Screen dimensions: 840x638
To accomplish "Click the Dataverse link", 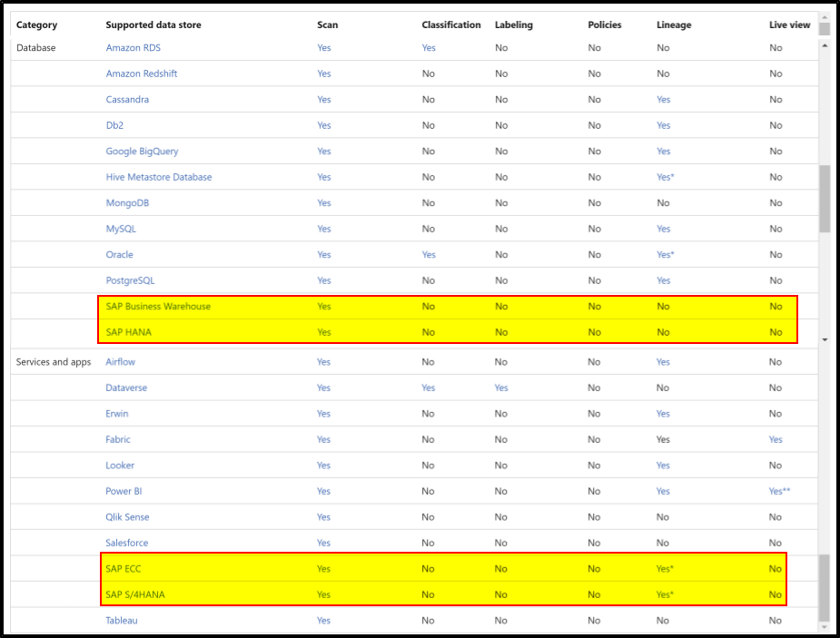I will [x=126, y=388].
